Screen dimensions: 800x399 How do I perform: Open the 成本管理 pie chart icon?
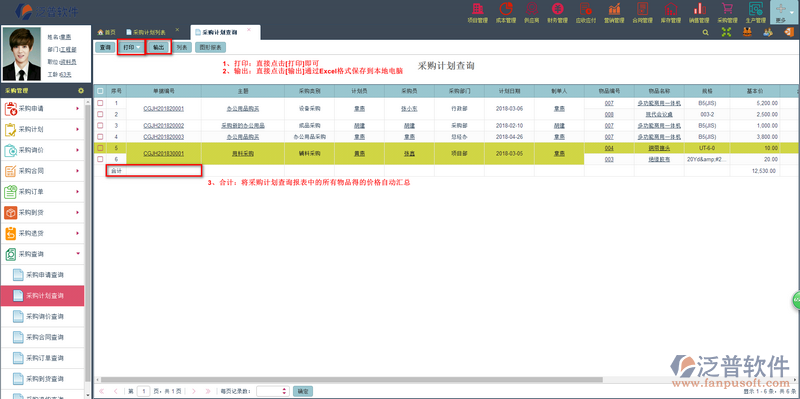tap(506, 12)
